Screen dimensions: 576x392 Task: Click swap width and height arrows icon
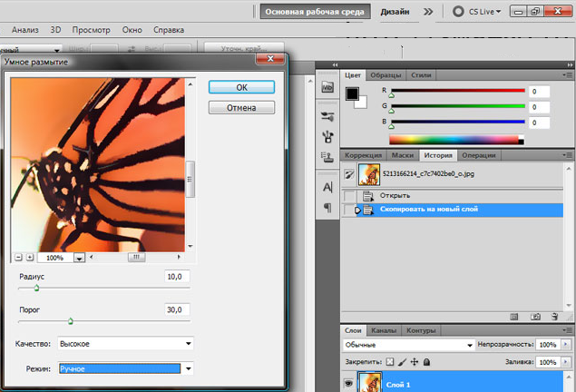(x=132, y=48)
